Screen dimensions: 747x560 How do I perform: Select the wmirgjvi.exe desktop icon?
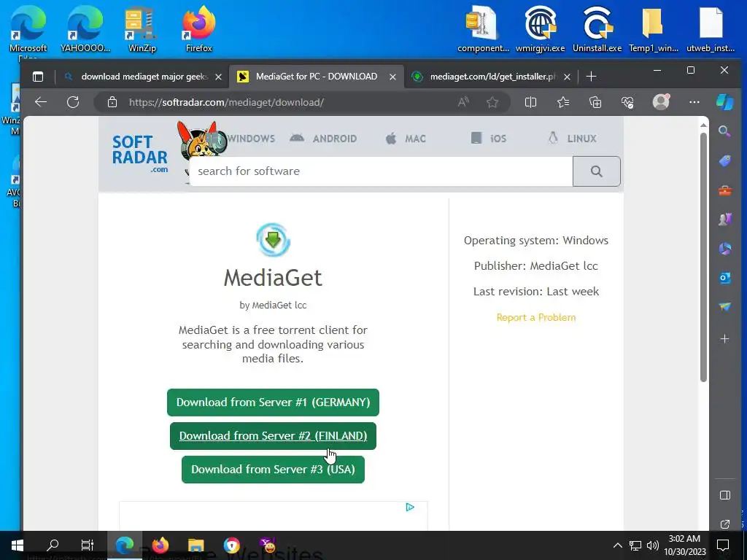coord(541,28)
